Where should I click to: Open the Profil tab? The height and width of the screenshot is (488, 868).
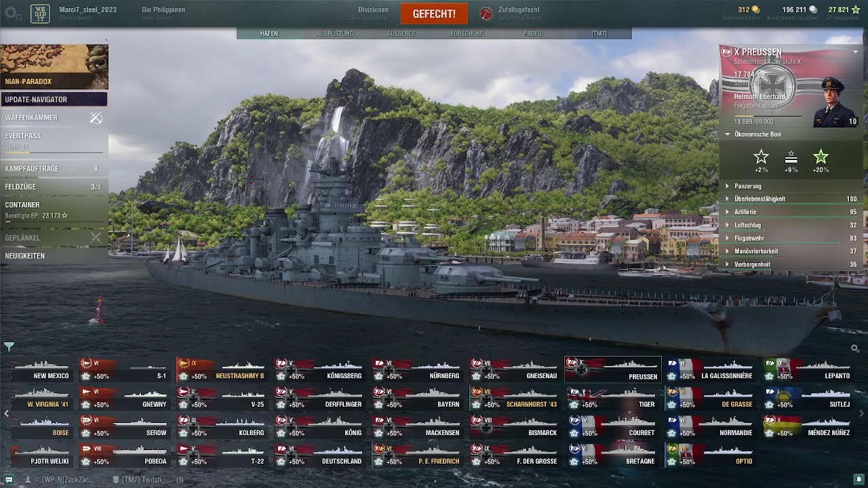[x=533, y=33]
